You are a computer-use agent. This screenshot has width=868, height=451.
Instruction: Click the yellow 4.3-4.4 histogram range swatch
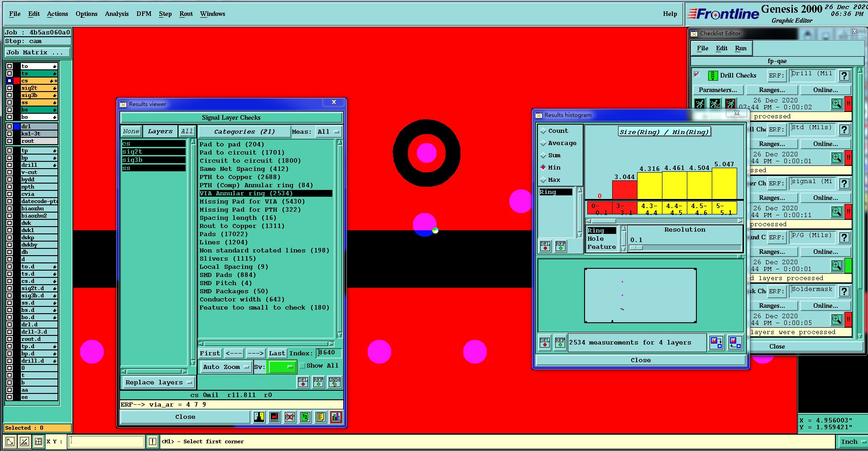pyautogui.click(x=649, y=209)
